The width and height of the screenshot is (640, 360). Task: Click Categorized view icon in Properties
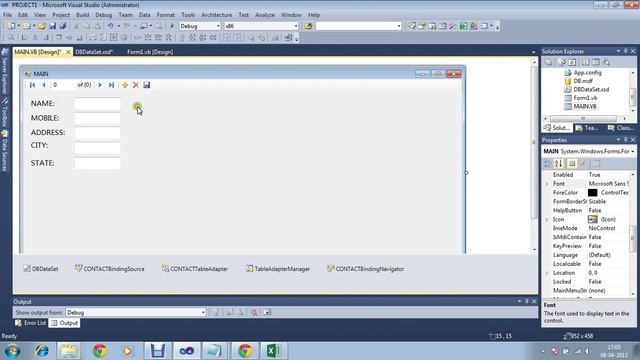click(x=547, y=164)
